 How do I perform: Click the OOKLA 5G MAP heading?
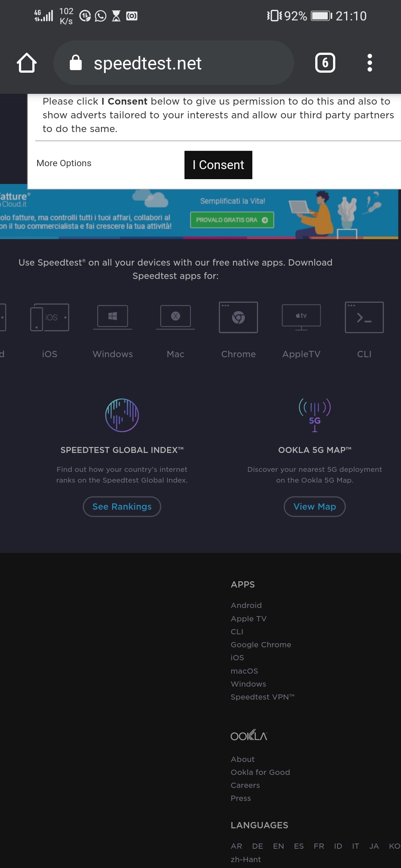tap(315, 450)
